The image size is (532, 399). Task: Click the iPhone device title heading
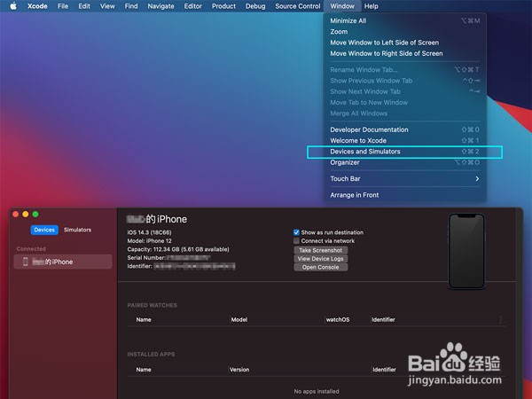[x=157, y=219]
